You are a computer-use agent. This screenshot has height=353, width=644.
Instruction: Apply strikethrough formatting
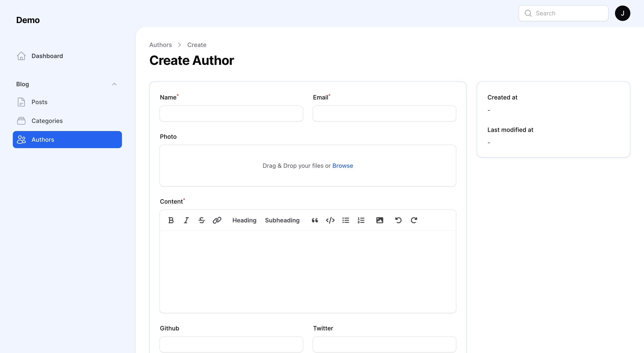coord(202,220)
